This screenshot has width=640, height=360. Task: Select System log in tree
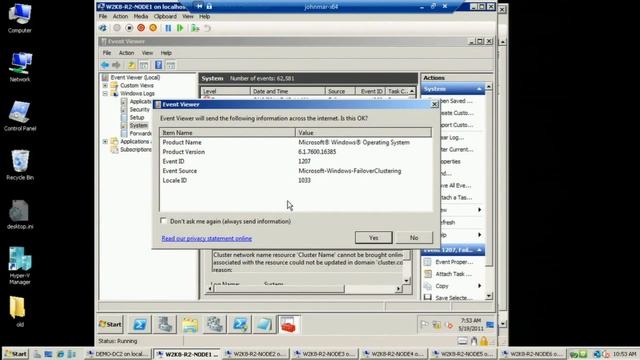138,125
